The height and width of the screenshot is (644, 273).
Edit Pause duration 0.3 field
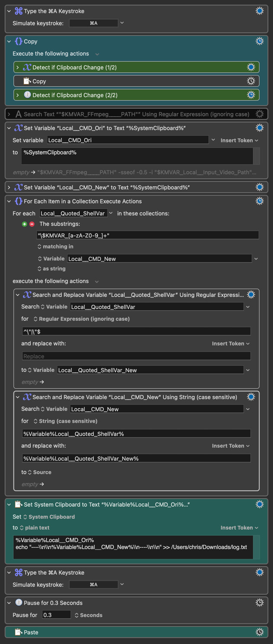pos(56,615)
